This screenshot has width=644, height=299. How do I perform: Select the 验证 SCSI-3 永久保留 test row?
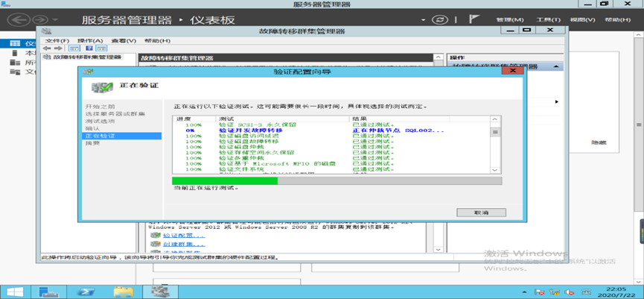331,125
